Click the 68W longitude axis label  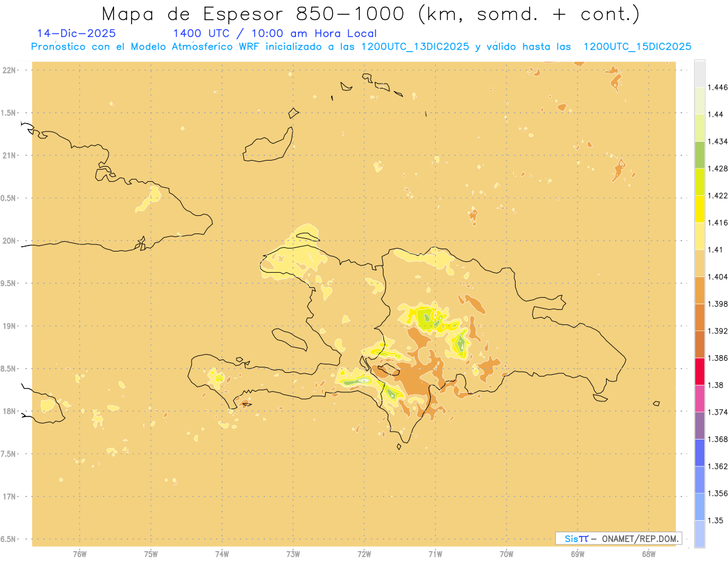pyautogui.click(x=649, y=554)
